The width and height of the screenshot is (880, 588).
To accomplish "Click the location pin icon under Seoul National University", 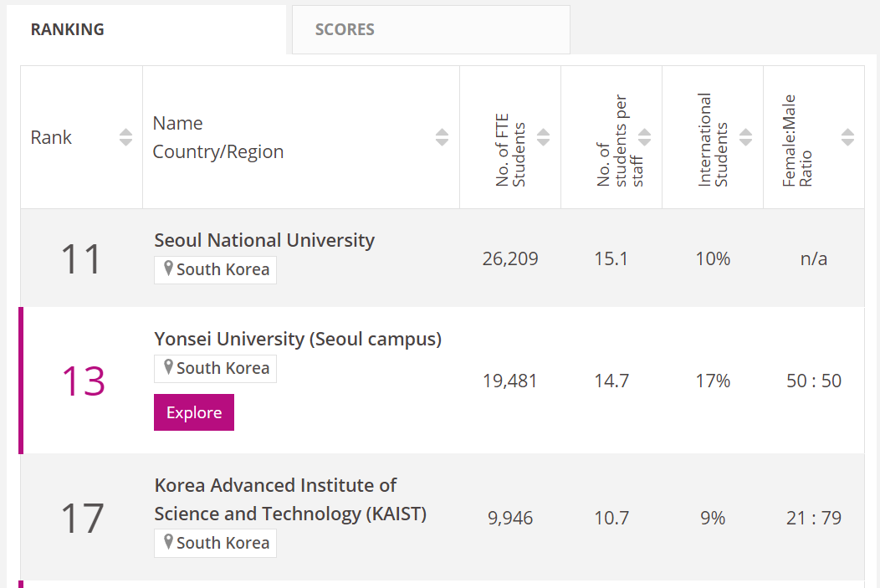I will click(x=168, y=268).
